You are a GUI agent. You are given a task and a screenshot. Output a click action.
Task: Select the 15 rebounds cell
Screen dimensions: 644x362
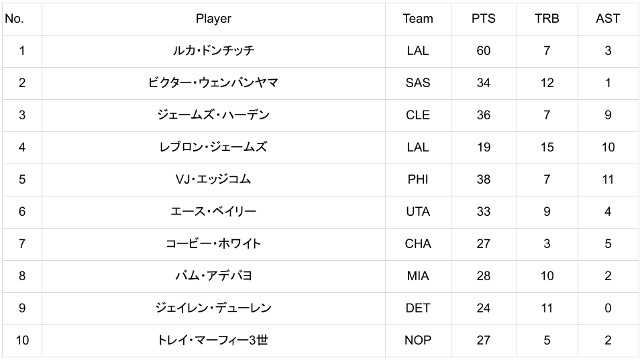click(547, 147)
